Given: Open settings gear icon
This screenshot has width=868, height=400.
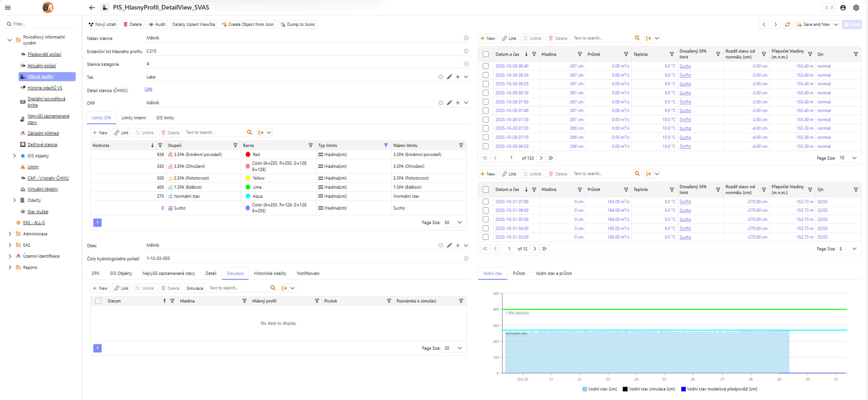Looking at the screenshot, I should point(856,8).
